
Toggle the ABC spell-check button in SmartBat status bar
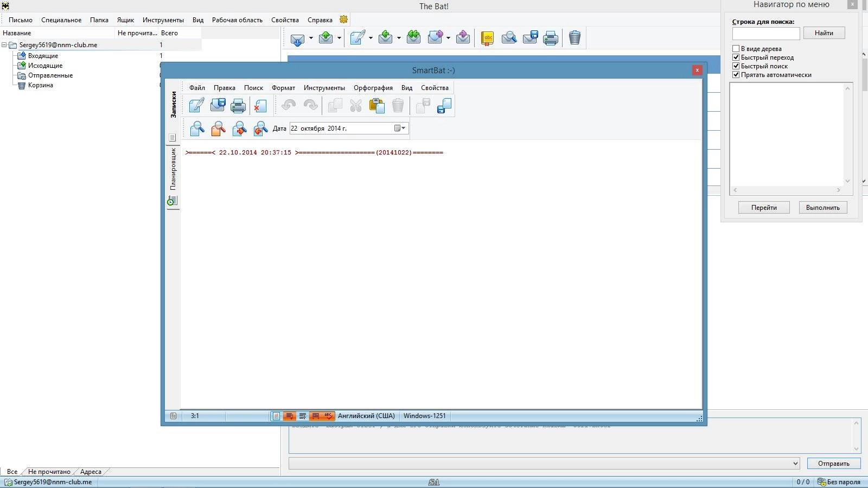pyautogui.click(x=329, y=416)
